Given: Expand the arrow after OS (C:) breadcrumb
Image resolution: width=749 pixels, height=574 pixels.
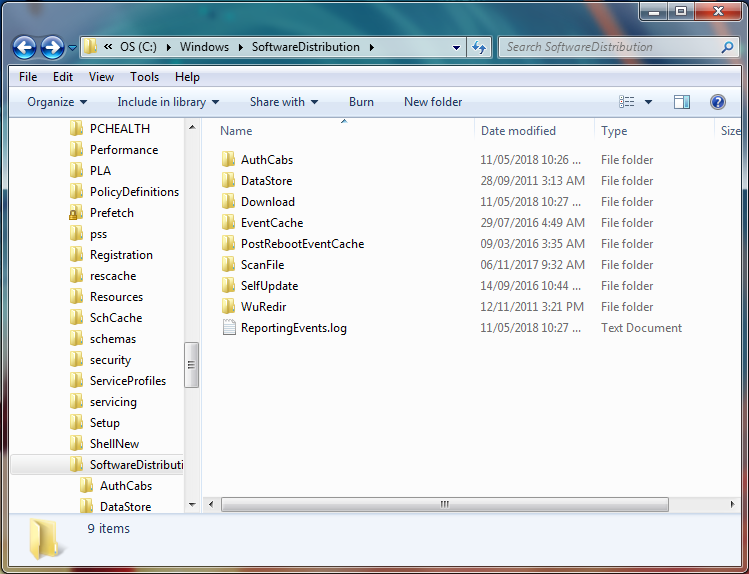Looking at the screenshot, I should (x=169, y=47).
